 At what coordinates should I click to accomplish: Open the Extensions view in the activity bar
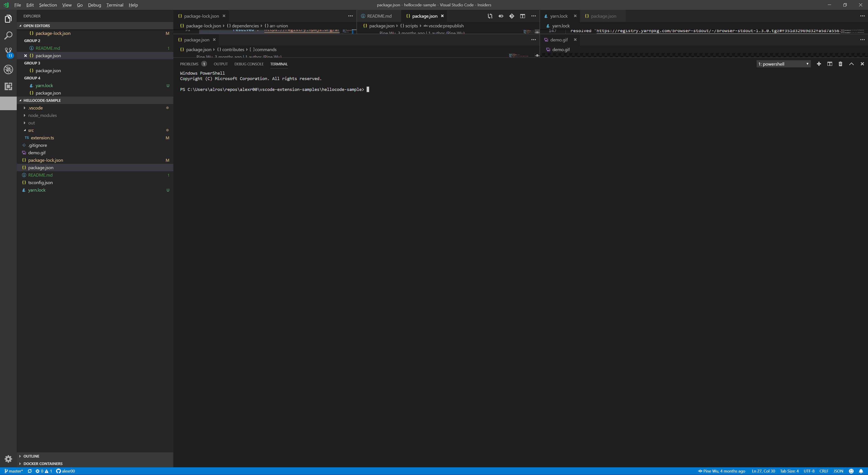point(8,86)
